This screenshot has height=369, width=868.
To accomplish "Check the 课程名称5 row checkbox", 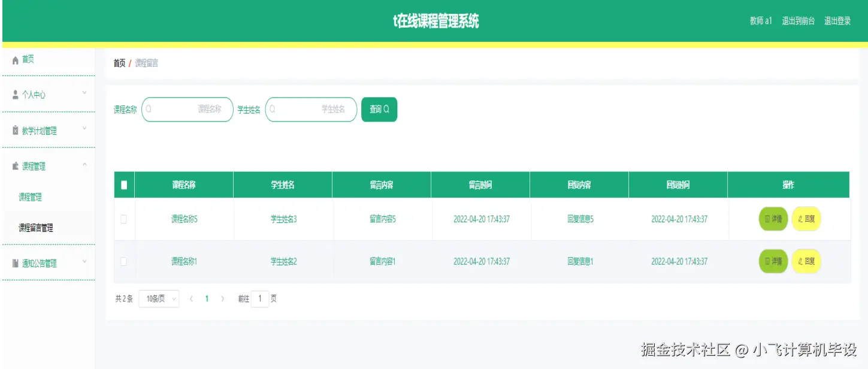I will coord(124,219).
